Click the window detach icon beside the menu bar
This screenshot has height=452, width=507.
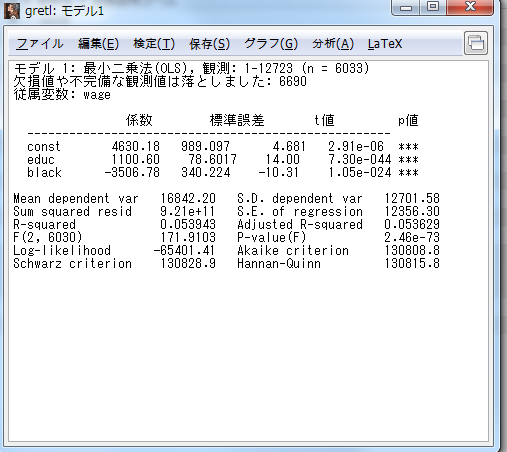tap(476, 43)
